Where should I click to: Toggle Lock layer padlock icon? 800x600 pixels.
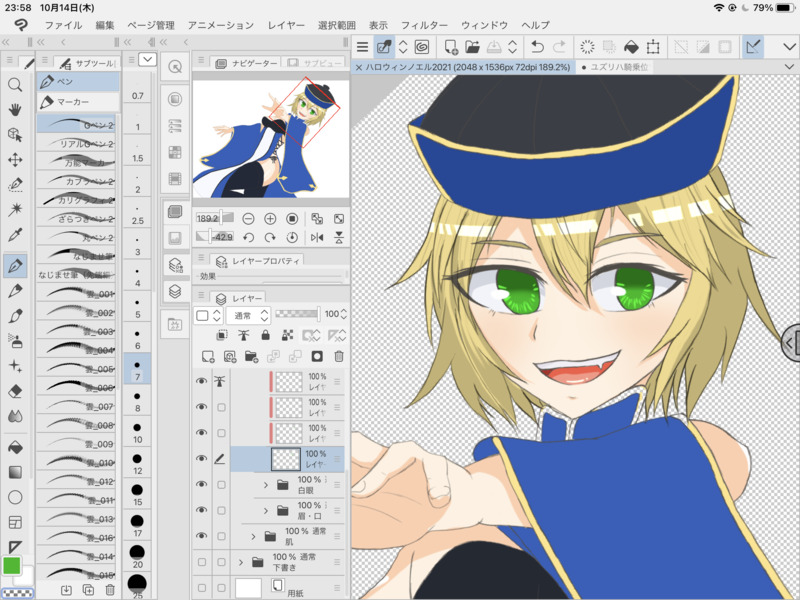coord(265,335)
